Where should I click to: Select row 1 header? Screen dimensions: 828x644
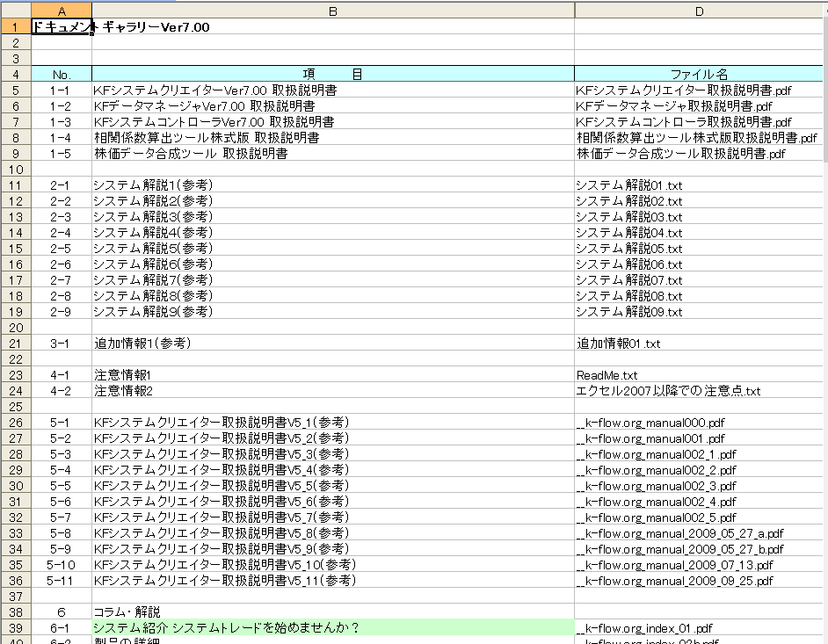click(x=15, y=27)
